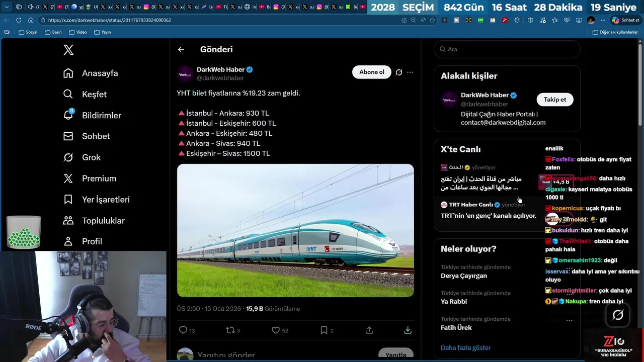The image size is (644, 362).
Task: Click the download icon on post
Action: 408,330
